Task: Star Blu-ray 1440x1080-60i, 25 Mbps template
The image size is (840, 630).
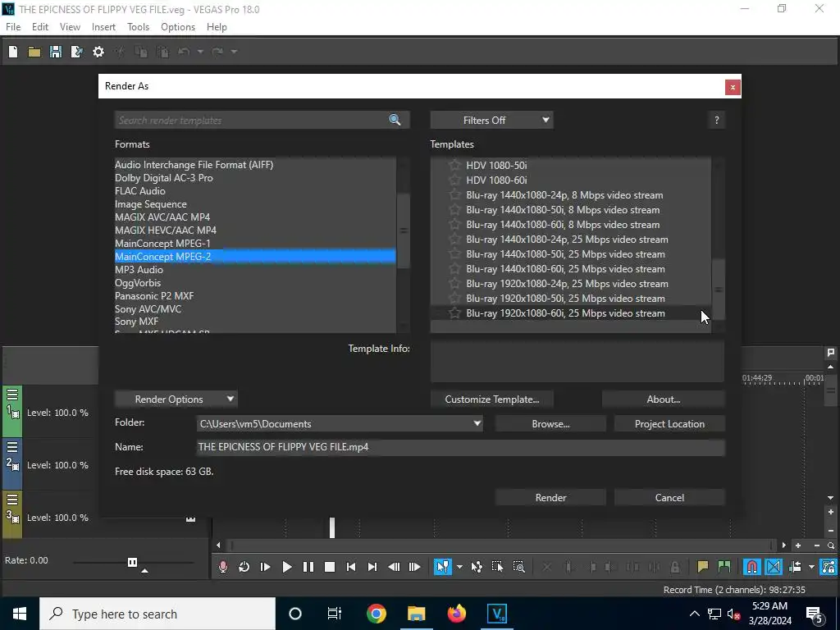Action: click(454, 269)
